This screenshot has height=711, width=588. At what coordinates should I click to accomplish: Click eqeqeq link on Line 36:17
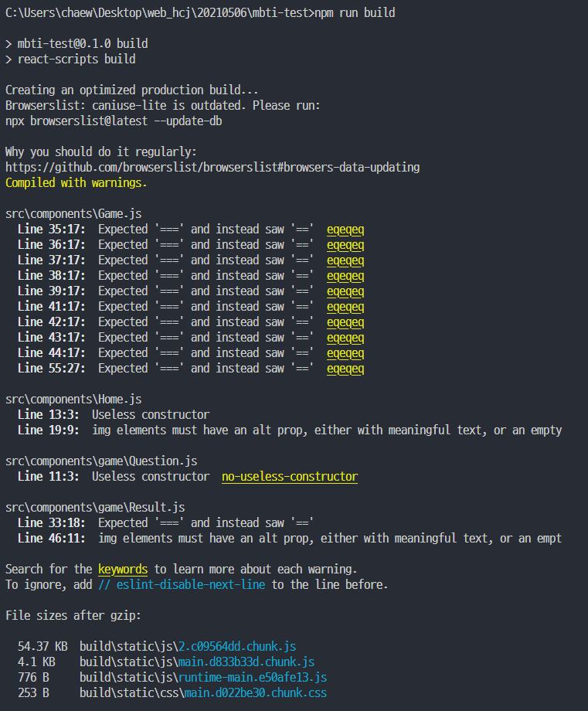point(345,245)
